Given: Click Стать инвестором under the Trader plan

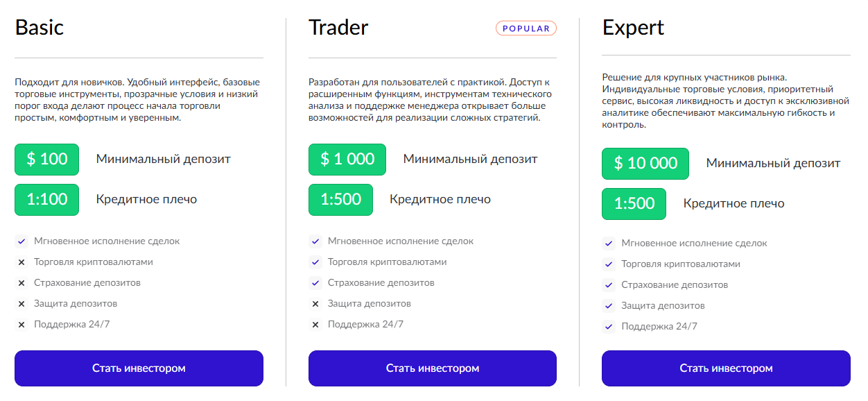Looking at the screenshot, I should [432, 368].
